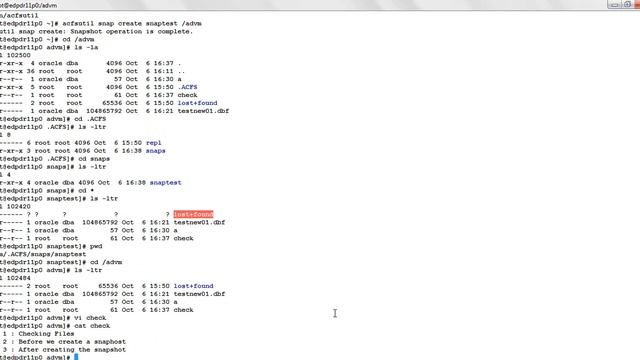Click the red-highlighted lost+found entry
Image resolution: width=640 pixels, height=360 pixels.
(193, 214)
